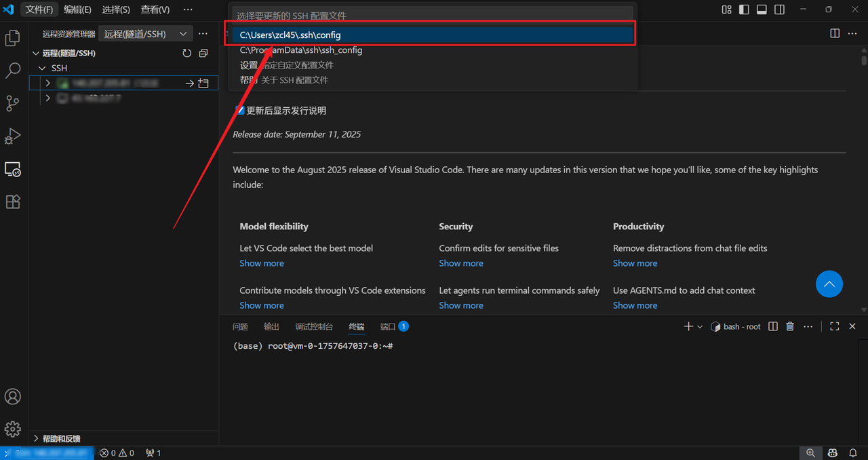Viewport: 868px width, 460px height.
Task: Expand the second SSH host entry
Action: click(47, 98)
